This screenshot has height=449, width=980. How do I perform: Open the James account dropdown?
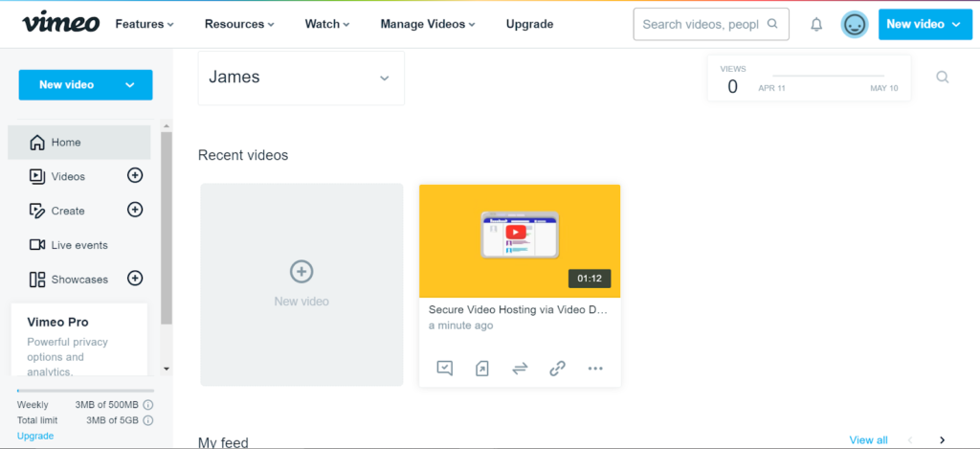[301, 79]
